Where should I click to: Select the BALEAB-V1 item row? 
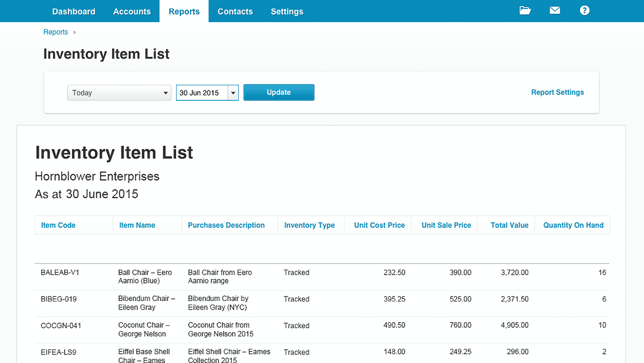[60, 273]
